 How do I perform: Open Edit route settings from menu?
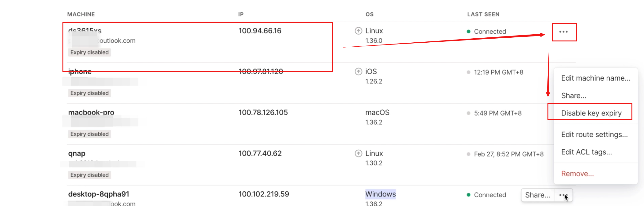point(594,135)
